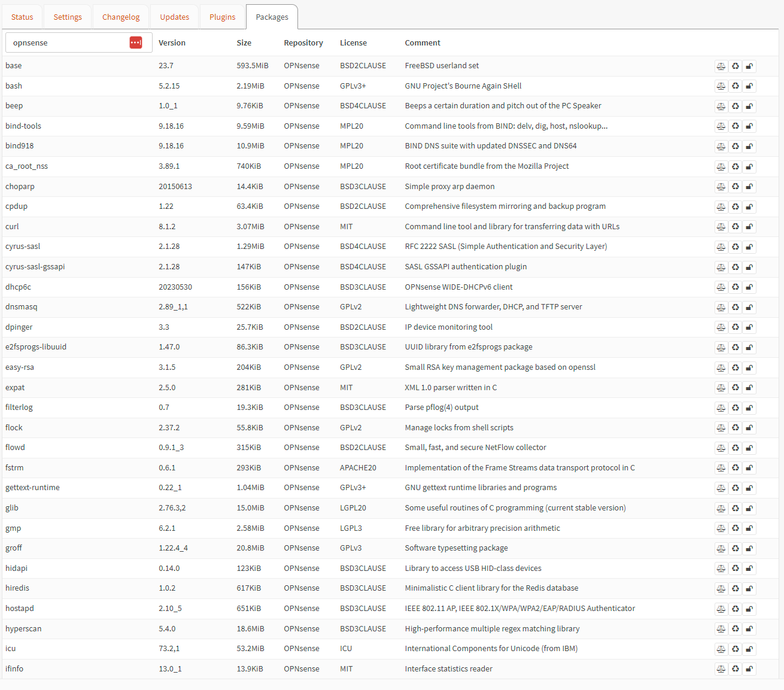Open the Plugins tab
Screen dimensions: 784x690
coord(223,17)
